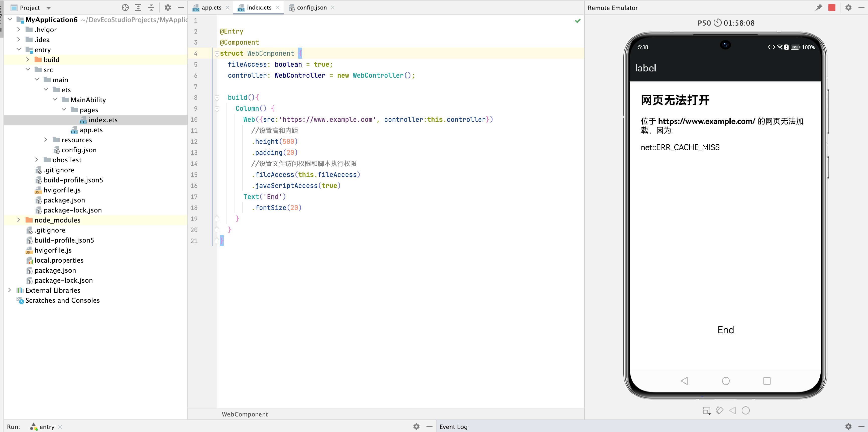
Task: Click the Collapse All icon in Project toolbar
Action: click(151, 8)
